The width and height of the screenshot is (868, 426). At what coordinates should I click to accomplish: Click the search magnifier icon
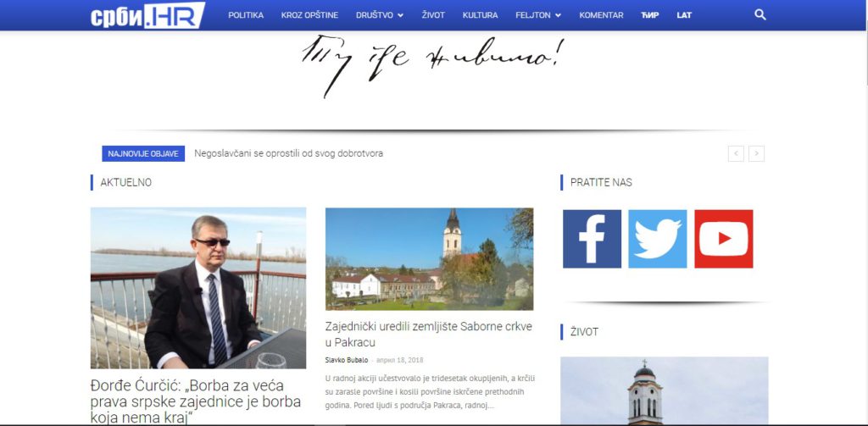click(759, 15)
